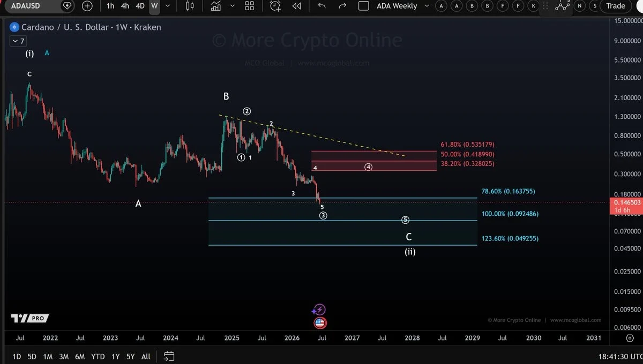The height and width of the screenshot is (364, 643).
Task: Set range to All
Action: 146,357
